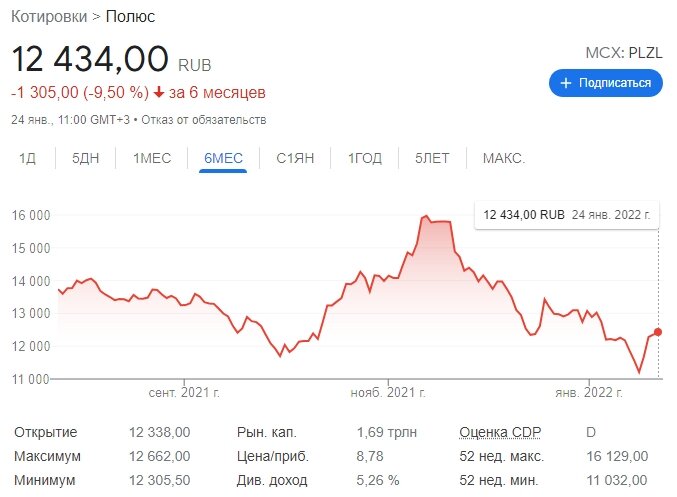Click the main 12 434,00 price value

pyautogui.click(x=90, y=59)
